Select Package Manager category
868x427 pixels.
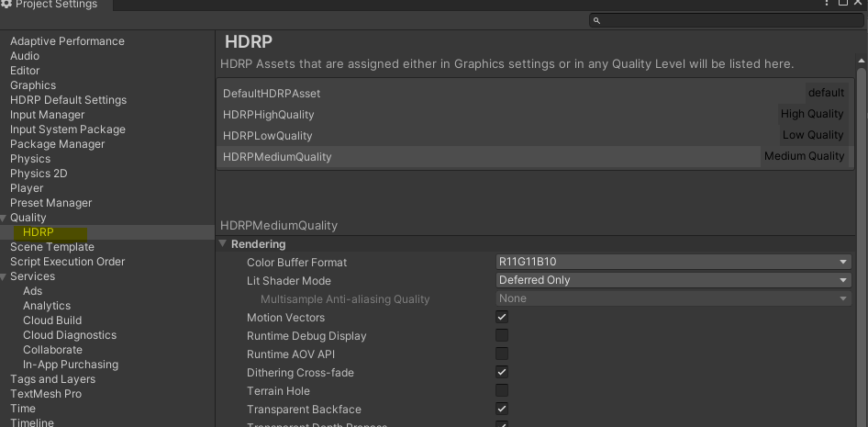tap(57, 144)
